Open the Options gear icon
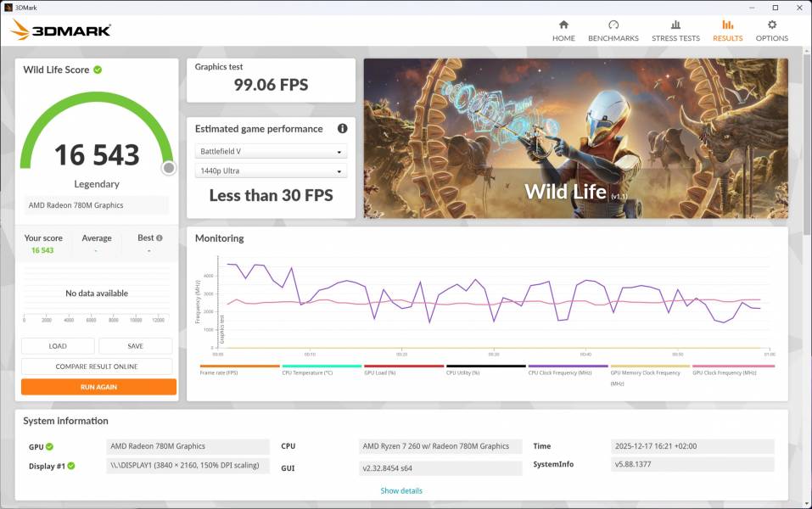 [772, 25]
